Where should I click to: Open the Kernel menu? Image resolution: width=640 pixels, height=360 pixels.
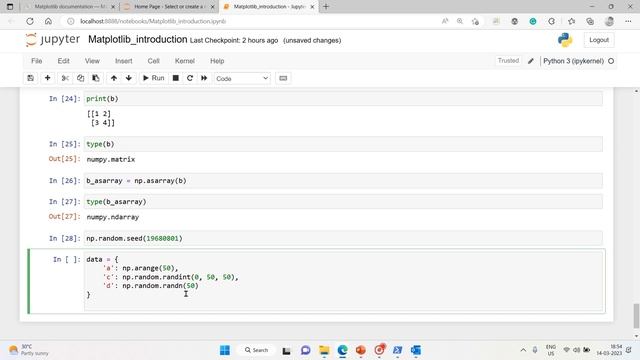[184, 61]
